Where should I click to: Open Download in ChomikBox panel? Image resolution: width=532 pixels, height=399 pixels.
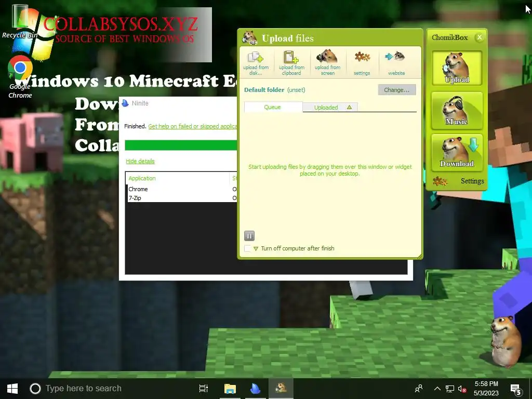coord(457,152)
